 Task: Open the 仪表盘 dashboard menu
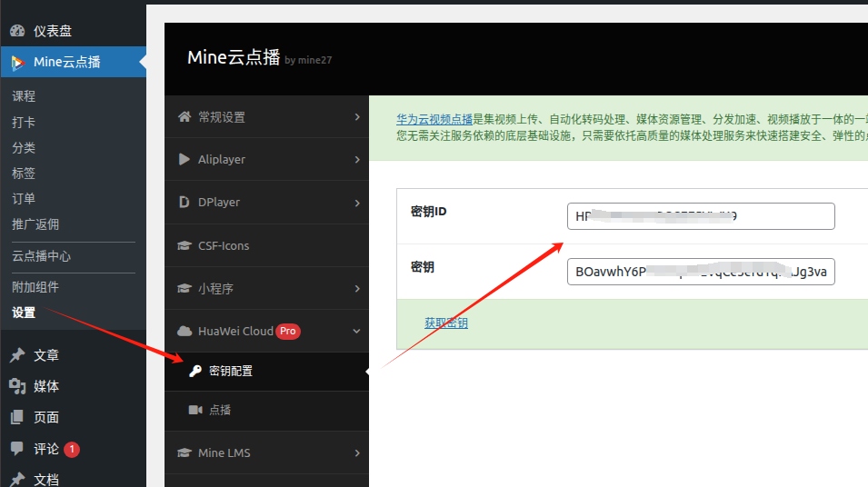73,31
